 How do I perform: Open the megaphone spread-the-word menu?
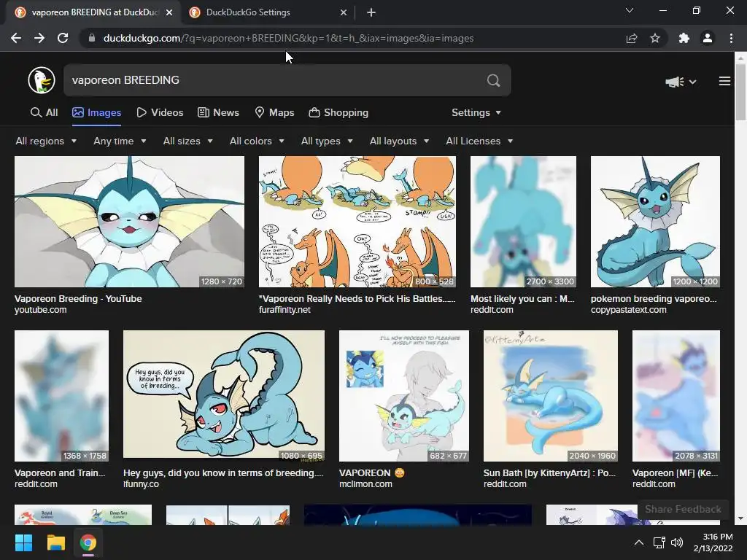(x=681, y=82)
